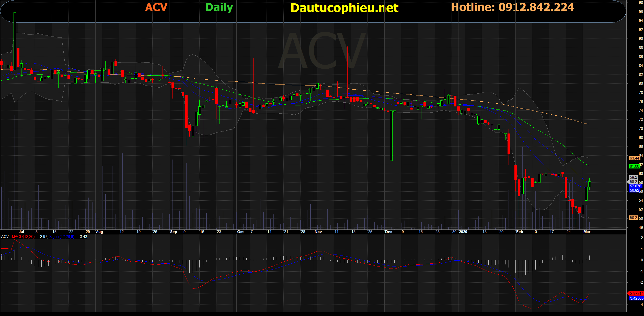
Task: Select the green 61.66 price tag
Action: pyautogui.click(x=634, y=166)
